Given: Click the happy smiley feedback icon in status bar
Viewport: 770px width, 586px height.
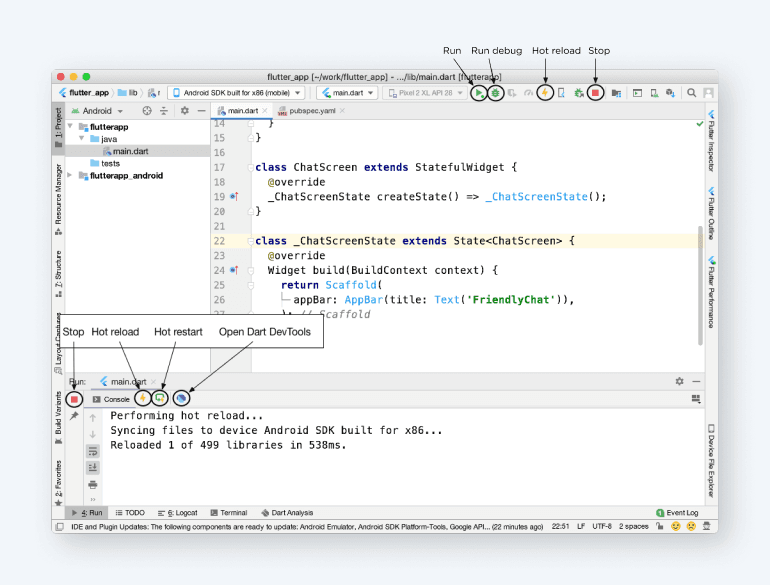Looking at the screenshot, I should [x=676, y=527].
